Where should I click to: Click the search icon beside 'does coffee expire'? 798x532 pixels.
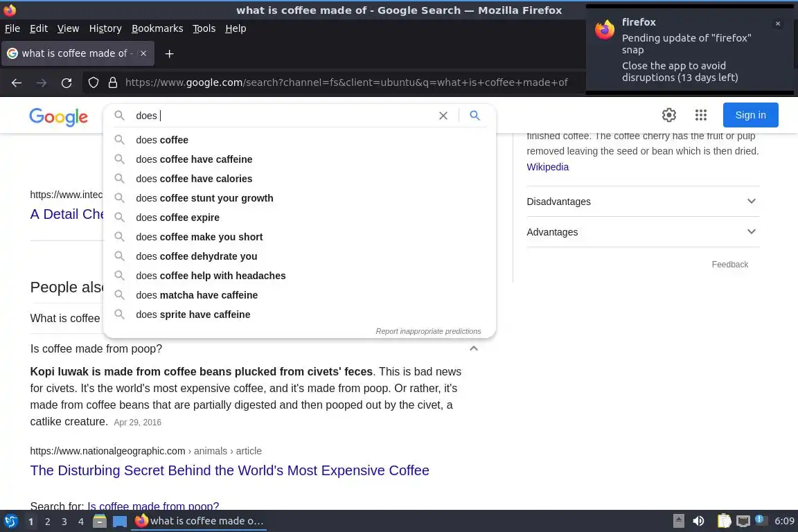pyautogui.click(x=120, y=217)
